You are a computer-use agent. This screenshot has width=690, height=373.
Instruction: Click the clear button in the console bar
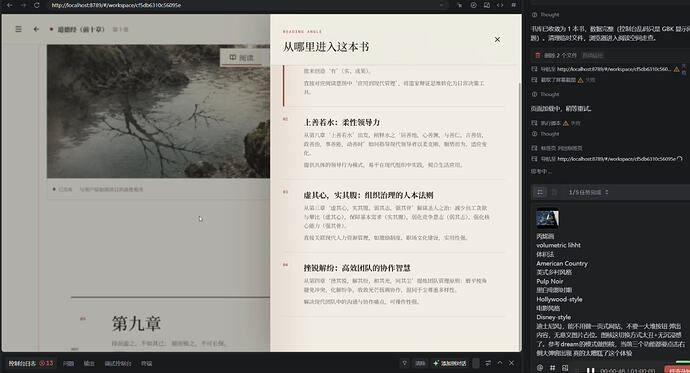pyautogui.click(x=420, y=363)
